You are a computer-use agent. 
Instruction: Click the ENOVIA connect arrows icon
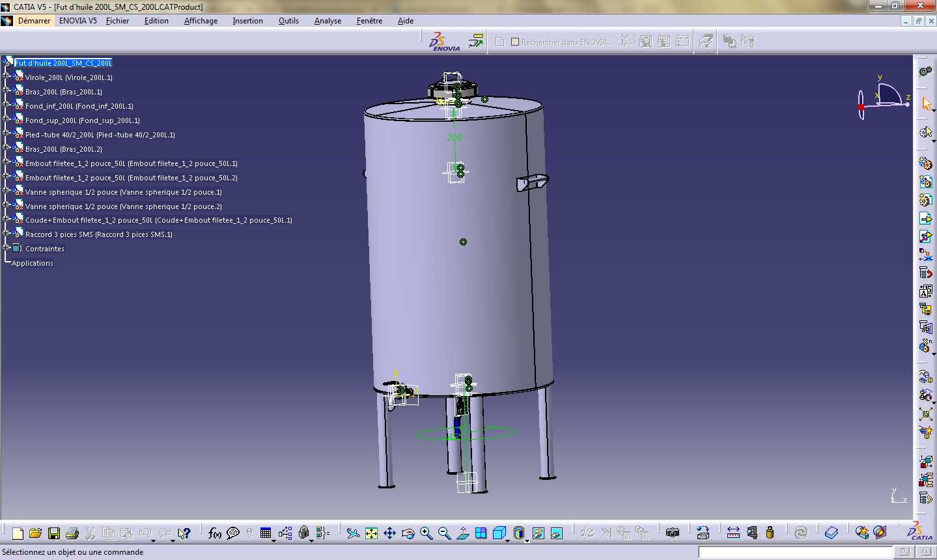click(476, 41)
